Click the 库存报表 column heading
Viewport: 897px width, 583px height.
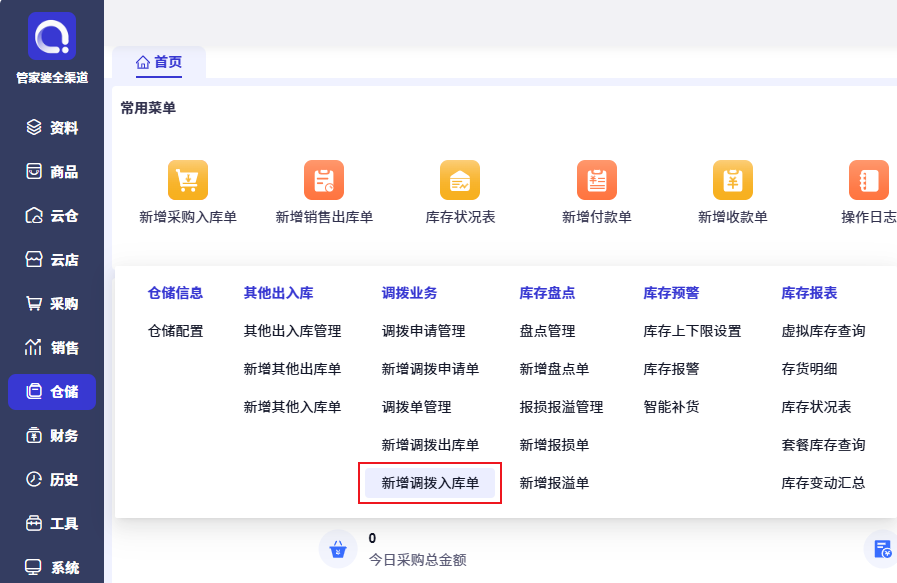[809, 294]
